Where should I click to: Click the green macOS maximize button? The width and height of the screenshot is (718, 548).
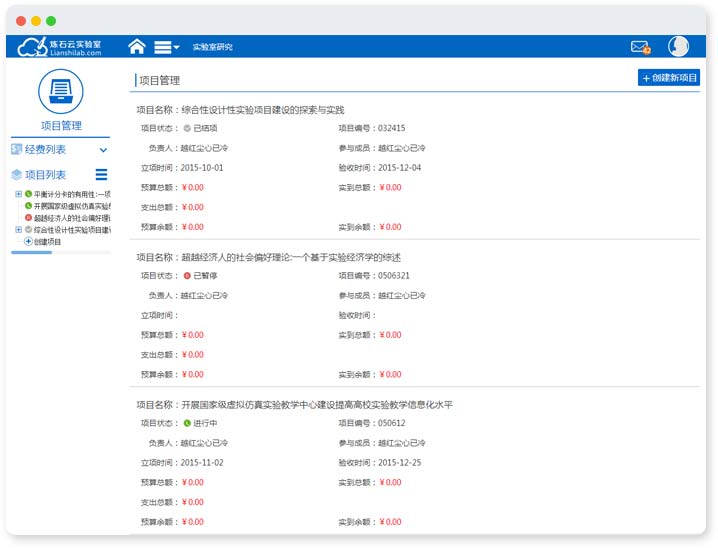click(51, 21)
